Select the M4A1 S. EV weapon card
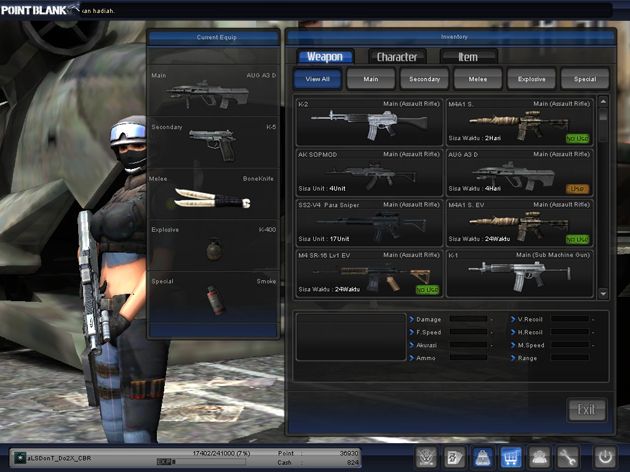The height and width of the screenshot is (472, 630). coord(520,223)
